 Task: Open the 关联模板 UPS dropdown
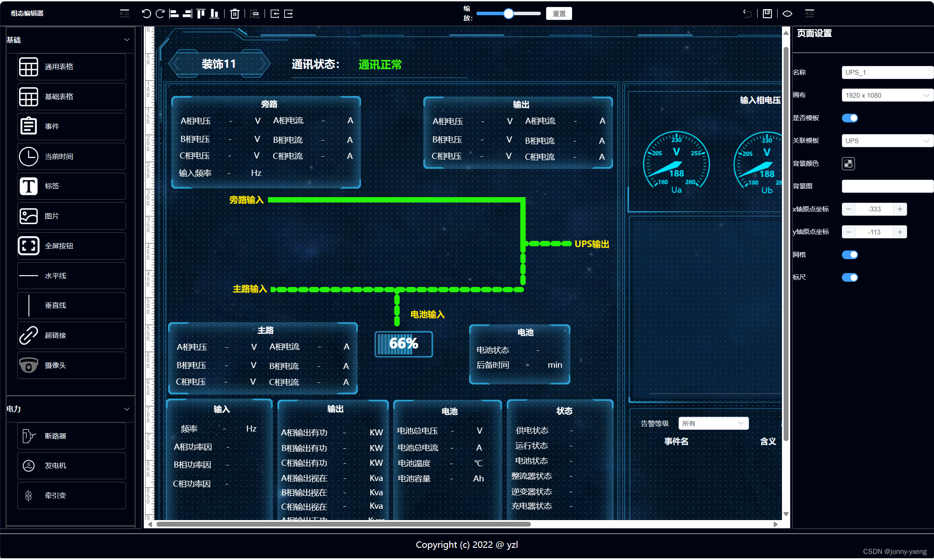coord(886,141)
